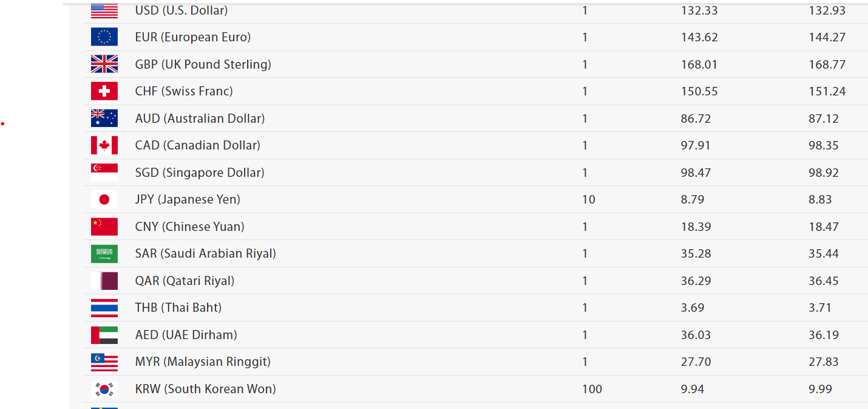Select the EUR buying rate 143.62
Viewport: 868px width, 409px height.
(699, 37)
